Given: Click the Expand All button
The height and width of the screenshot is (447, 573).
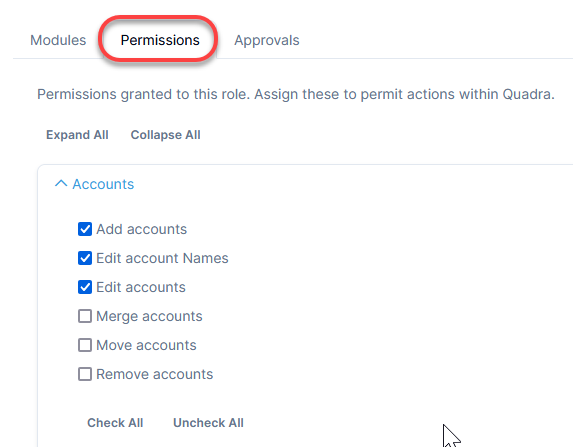Looking at the screenshot, I should point(77,135).
